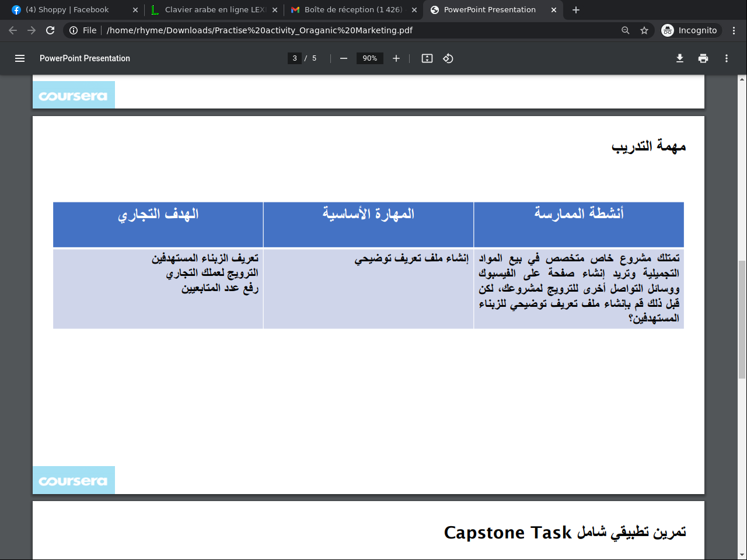Close the Boîte de réception tab
This screenshot has width=747, height=560.
pyautogui.click(x=414, y=10)
